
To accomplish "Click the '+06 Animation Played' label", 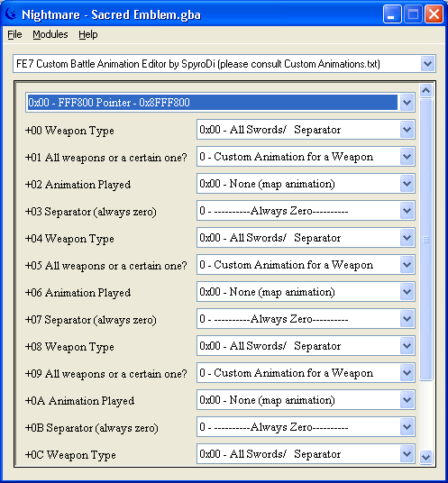I will point(78,293).
